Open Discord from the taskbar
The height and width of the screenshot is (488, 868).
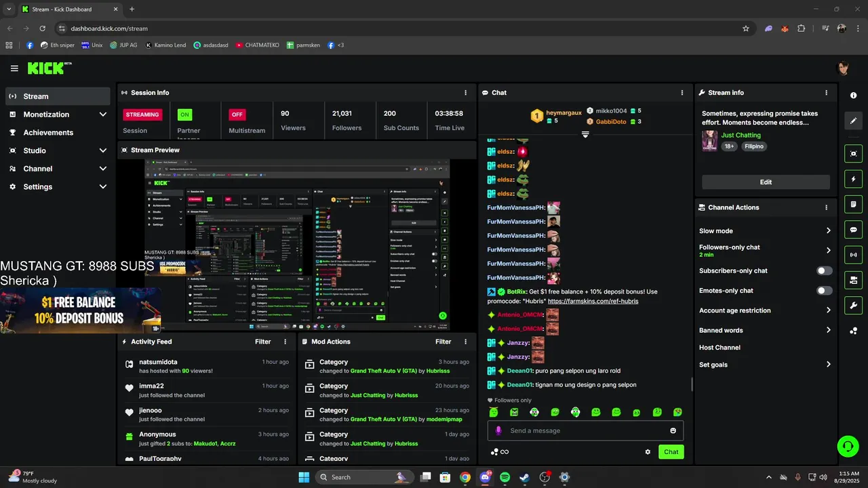[x=485, y=477]
